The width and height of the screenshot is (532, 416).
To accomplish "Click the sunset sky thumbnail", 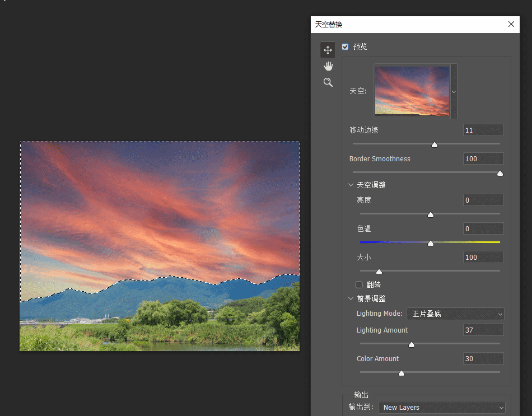I will coord(412,91).
